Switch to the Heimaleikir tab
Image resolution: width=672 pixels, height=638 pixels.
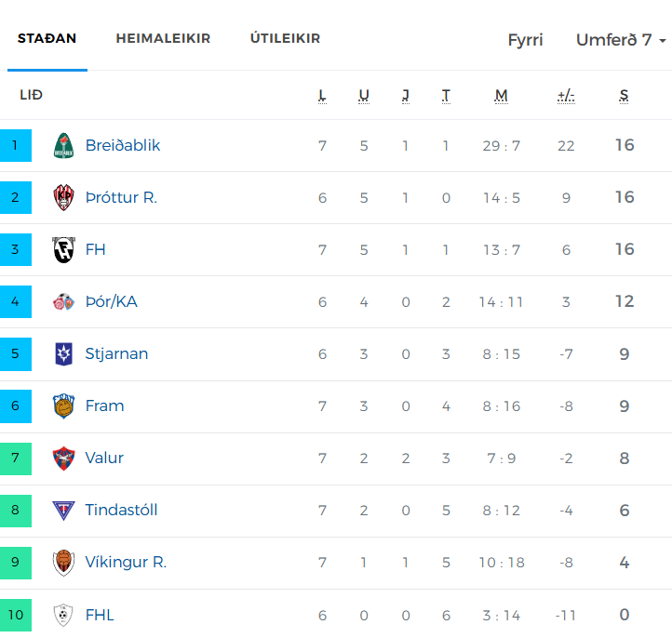click(x=163, y=38)
